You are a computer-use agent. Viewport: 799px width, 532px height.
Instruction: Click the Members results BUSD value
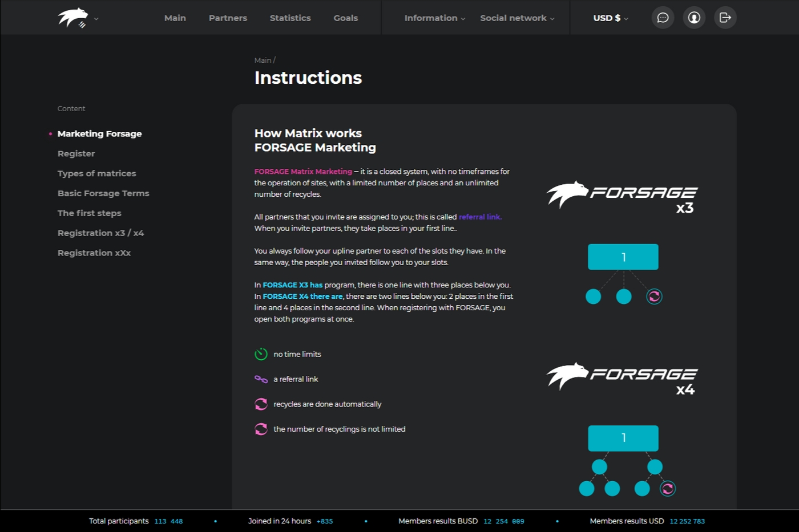point(504,521)
